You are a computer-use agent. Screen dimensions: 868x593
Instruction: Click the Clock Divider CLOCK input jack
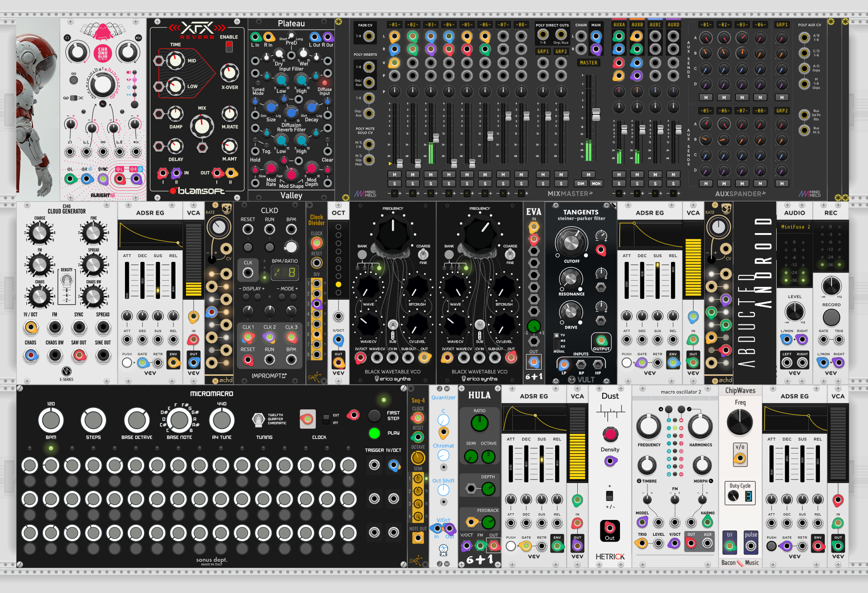[x=316, y=244]
